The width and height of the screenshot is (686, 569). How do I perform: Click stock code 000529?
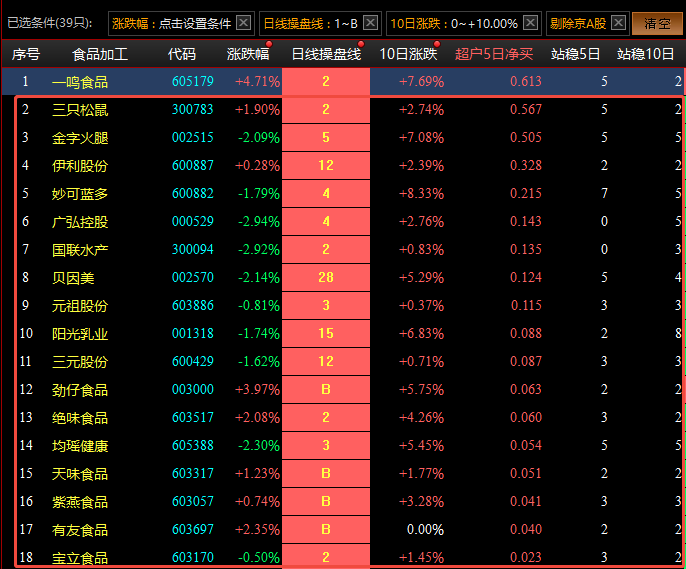click(192, 221)
